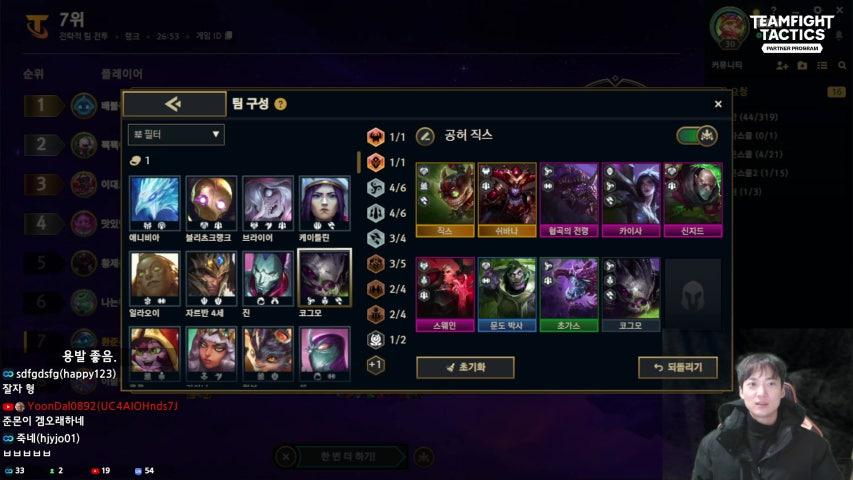
Task: Click the pencil icon to edit team name
Action: [425, 136]
